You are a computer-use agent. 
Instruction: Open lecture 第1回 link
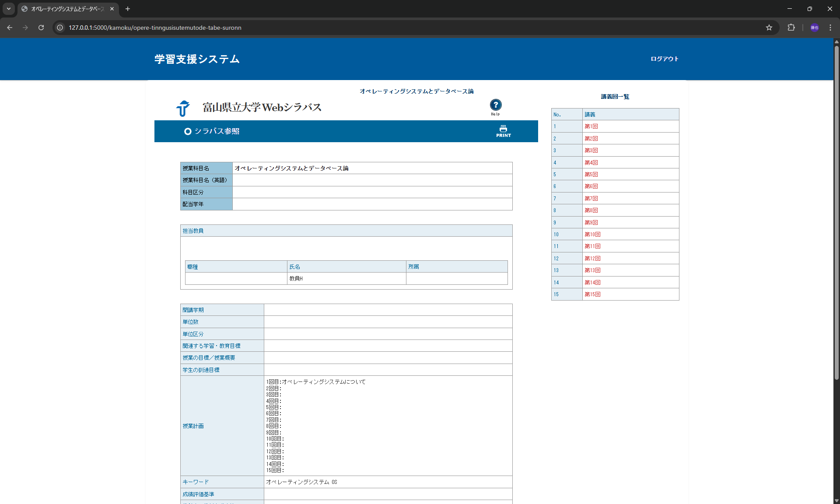(591, 126)
